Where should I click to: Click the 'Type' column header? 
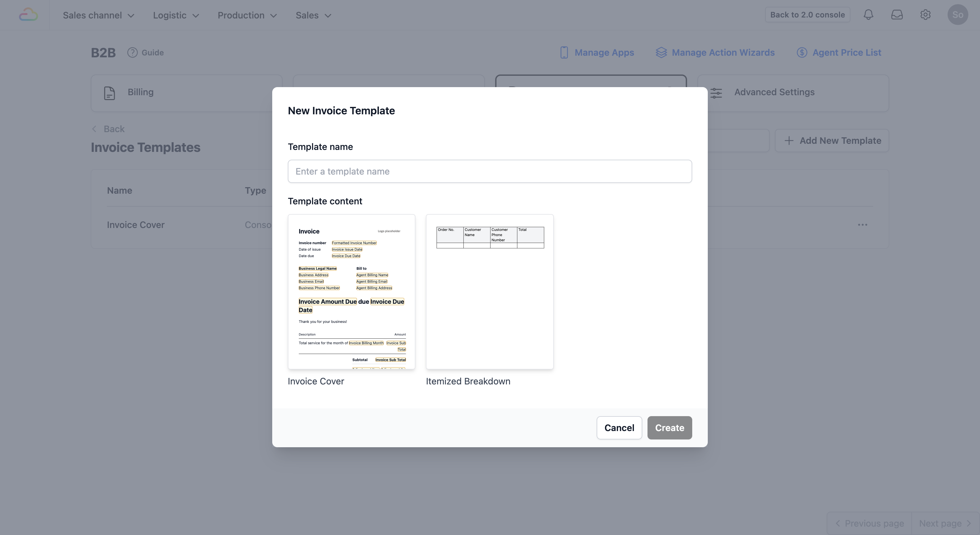(x=255, y=190)
